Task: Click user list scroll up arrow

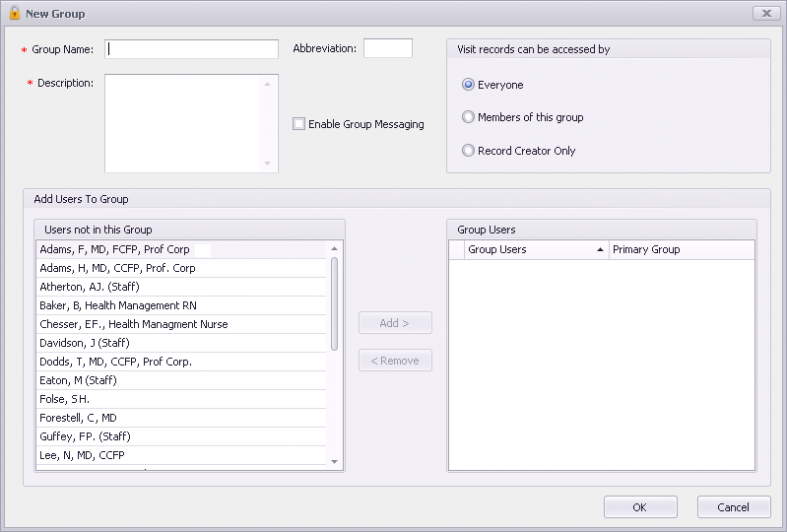Action: [x=334, y=248]
